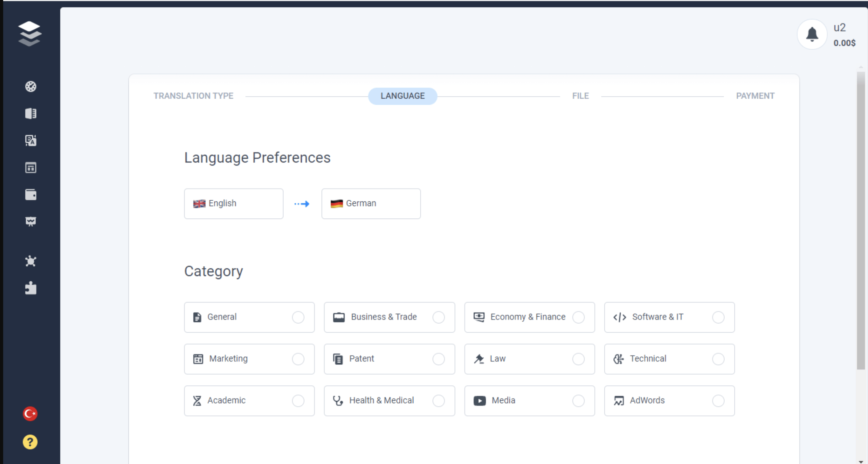Click the translate language icon in sidebar
Viewport: 868px width, 464px height.
tap(31, 140)
